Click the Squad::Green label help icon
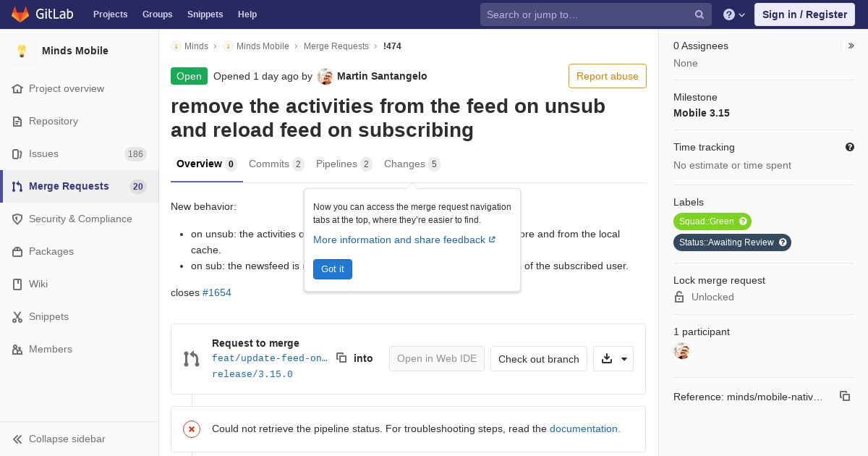Screen dimensions: 868x456 (743, 221)
